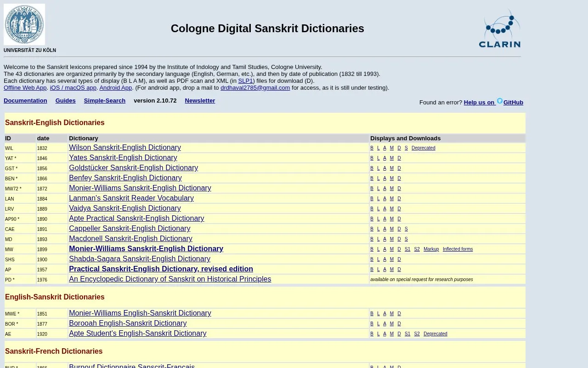The width and height of the screenshot is (588, 368).
Task: Open bold 1899 Monier-Williams Sanskrit-English Dictionary
Action: [146, 249]
